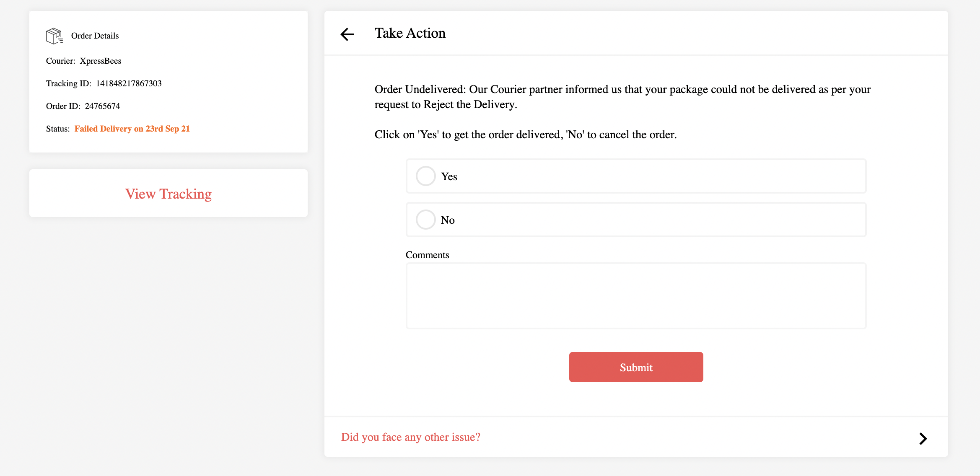The height and width of the screenshot is (476, 980).
Task: Click the Comments field label
Action: pos(427,255)
